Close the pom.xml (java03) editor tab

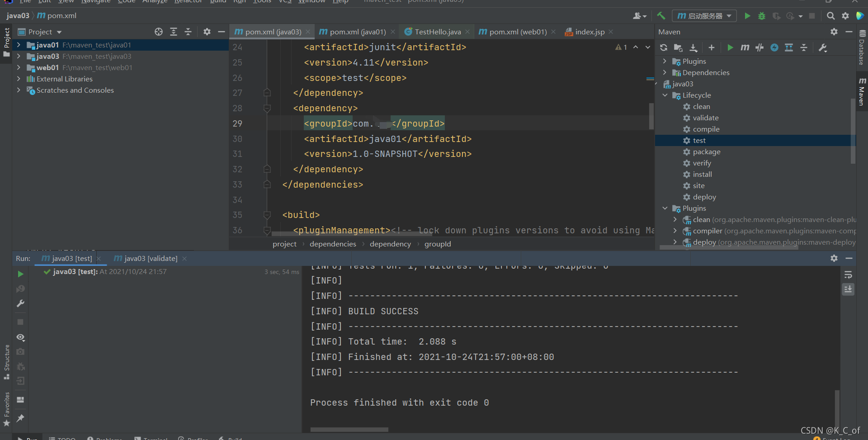click(308, 32)
